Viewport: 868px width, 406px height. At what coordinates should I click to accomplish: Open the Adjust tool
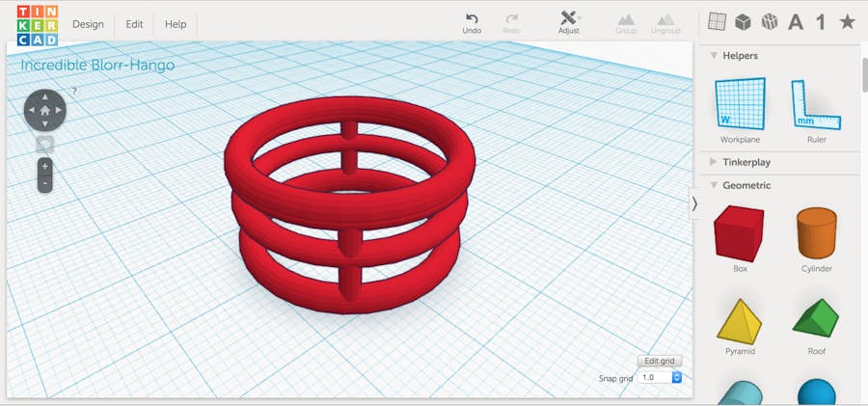point(568,23)
